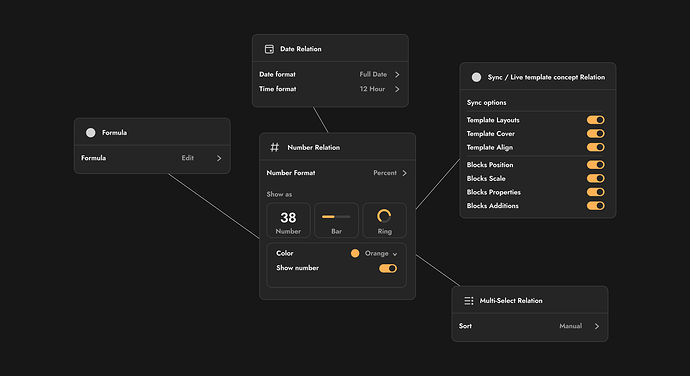This screenshot has height=376, width=690.
Task: Click the Template Layouts label
Action: (x=493, y=120)
